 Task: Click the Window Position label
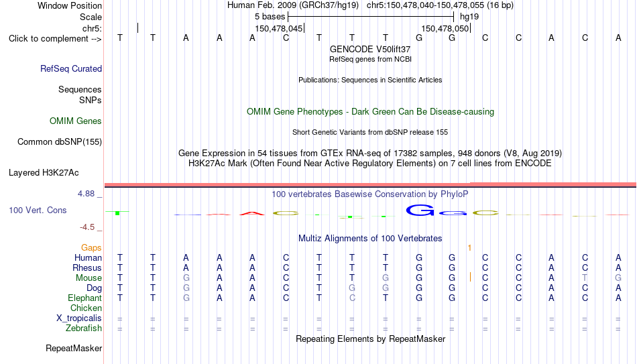70,5
